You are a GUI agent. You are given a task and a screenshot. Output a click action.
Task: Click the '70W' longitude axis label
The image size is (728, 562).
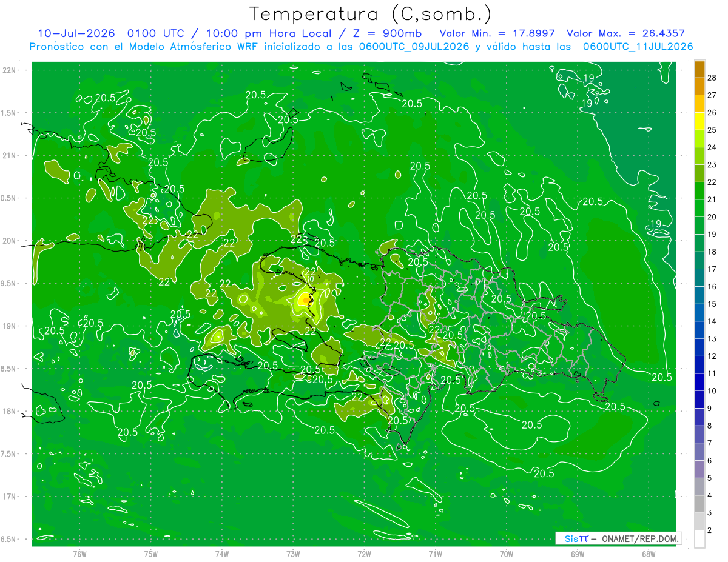click(x=507, y=554)
